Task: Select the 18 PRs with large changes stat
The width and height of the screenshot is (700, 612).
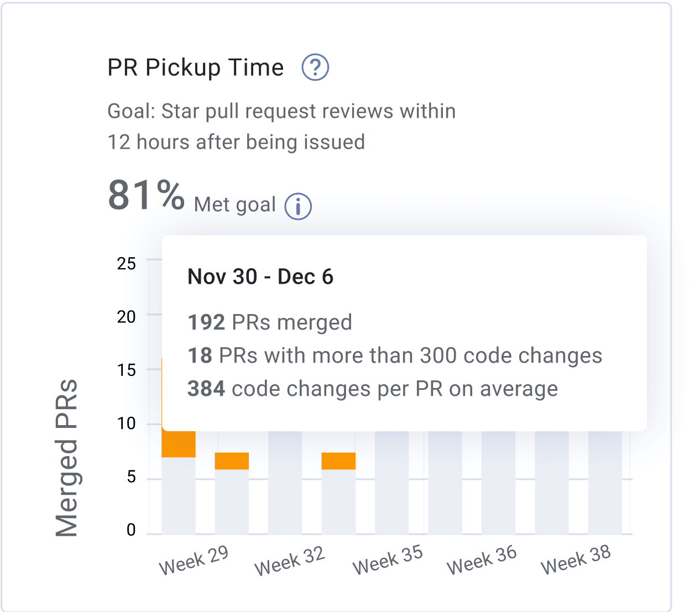Action: click(x=395, y=355)
